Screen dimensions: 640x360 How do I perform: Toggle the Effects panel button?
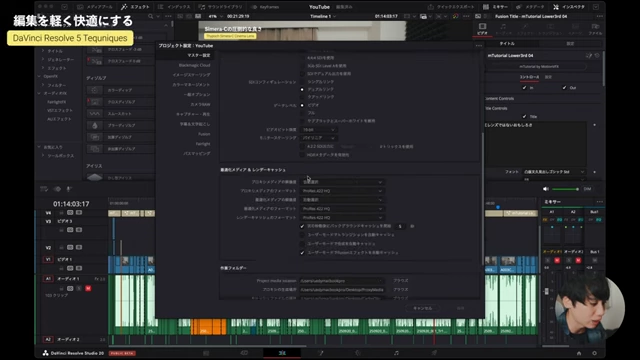pos(136,7)
